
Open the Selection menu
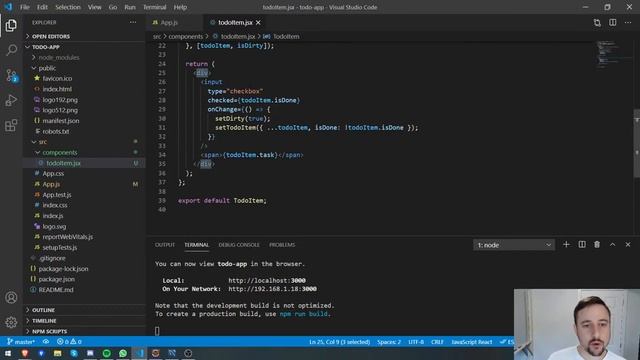pos(68,7)
